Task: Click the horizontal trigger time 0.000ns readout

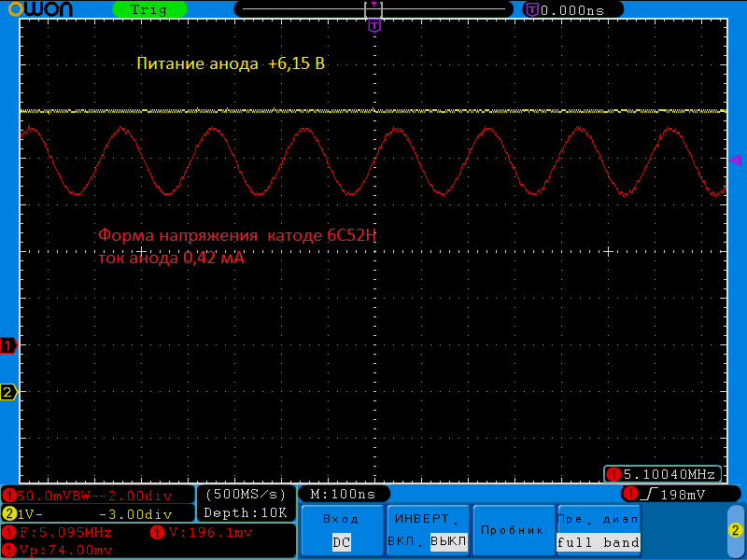Action: click(x=572, y=10)
